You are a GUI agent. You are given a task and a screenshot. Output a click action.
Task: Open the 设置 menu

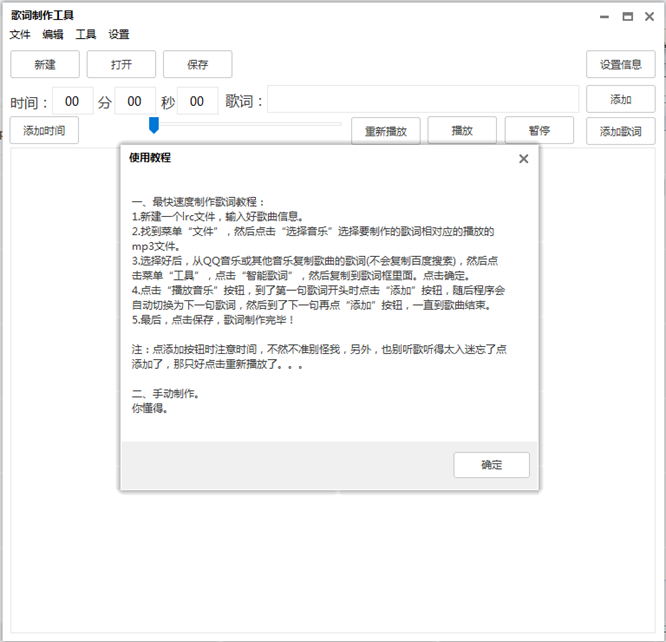click(119, 34)
